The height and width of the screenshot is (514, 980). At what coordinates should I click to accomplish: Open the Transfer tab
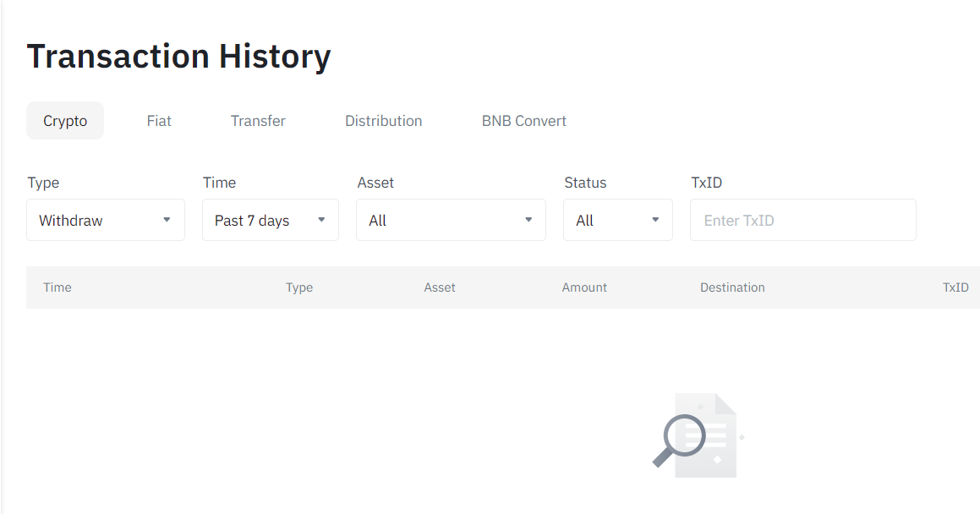tap(258, 121)
